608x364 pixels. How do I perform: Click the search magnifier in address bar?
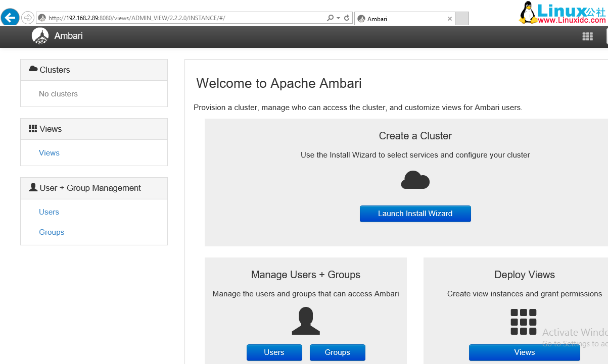point(330,18)
